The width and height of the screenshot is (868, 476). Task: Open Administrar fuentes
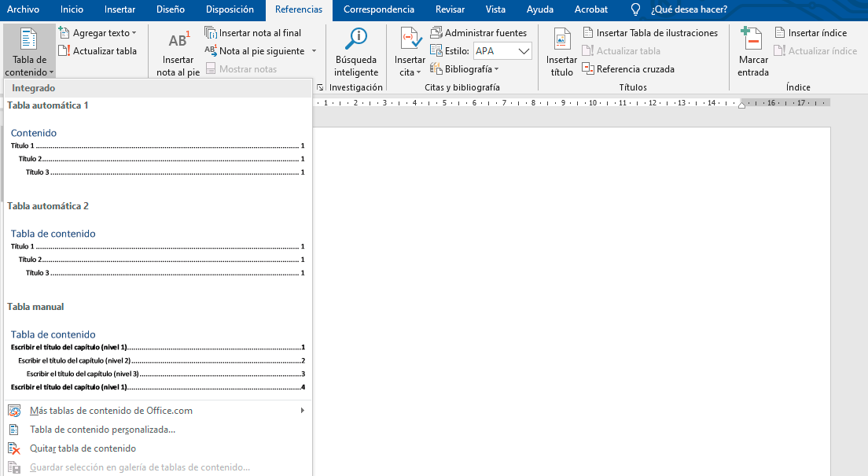pos(479,33)
